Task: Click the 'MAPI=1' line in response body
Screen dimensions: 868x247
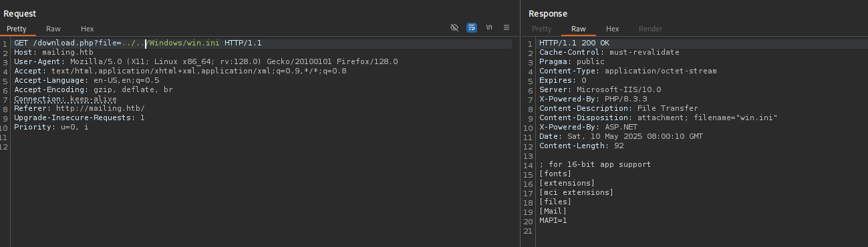Action: point(553,220)
